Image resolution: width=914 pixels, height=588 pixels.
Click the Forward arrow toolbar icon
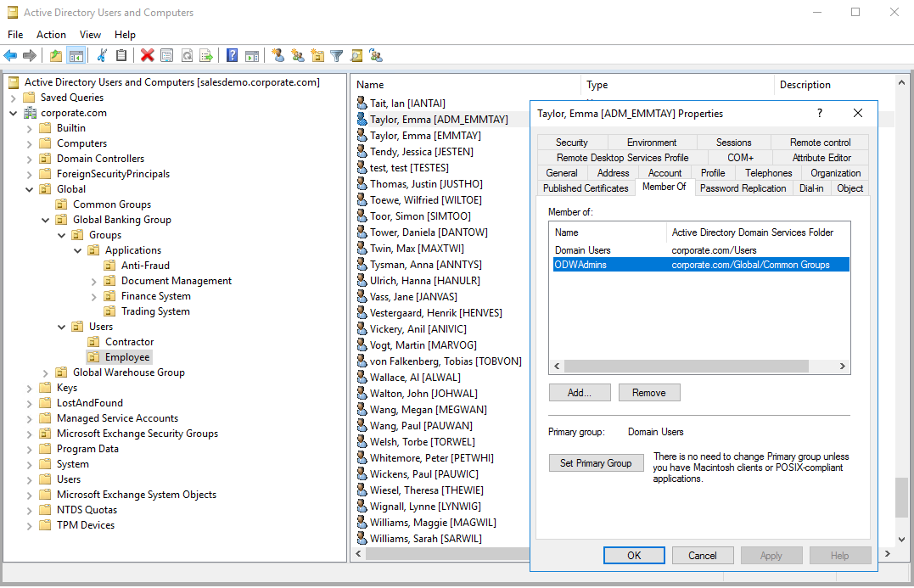pyautogui.click(x=29, y=56)
